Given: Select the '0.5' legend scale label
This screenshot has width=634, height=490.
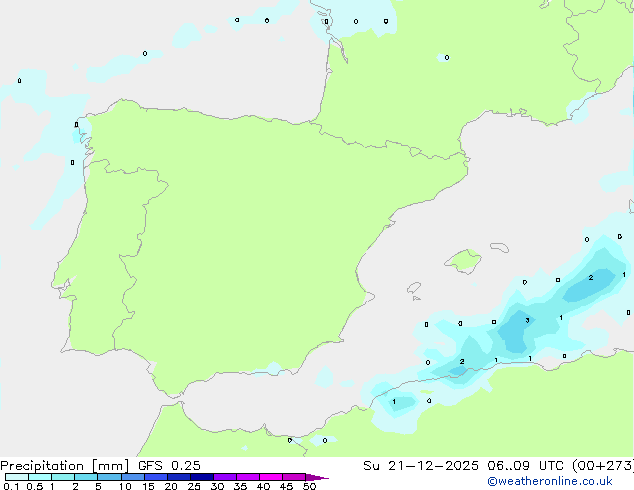Looking at the screenshot, I should click(35, 486).
